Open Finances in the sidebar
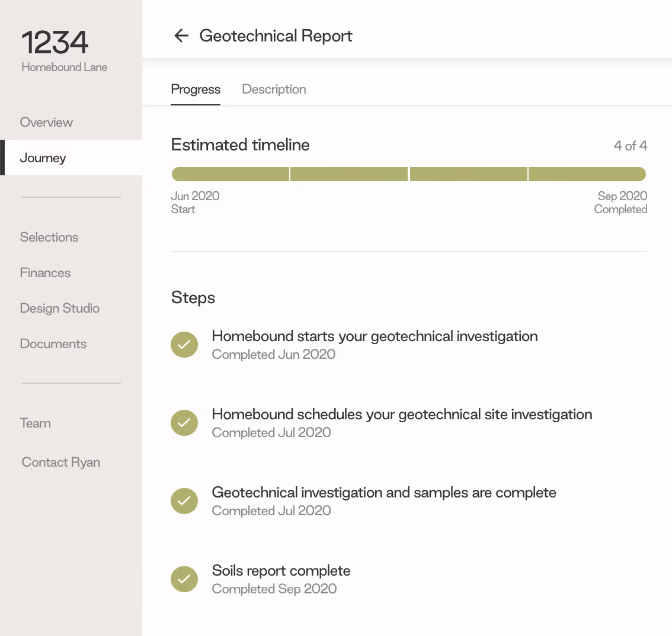The image size is (672, 636). click(45, 273)
